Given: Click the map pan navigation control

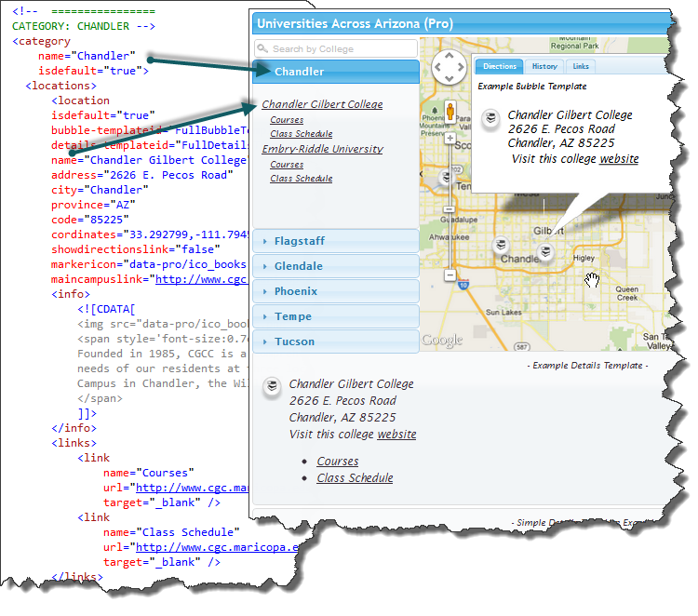Looking at the screenshot, I should point(449,67).
